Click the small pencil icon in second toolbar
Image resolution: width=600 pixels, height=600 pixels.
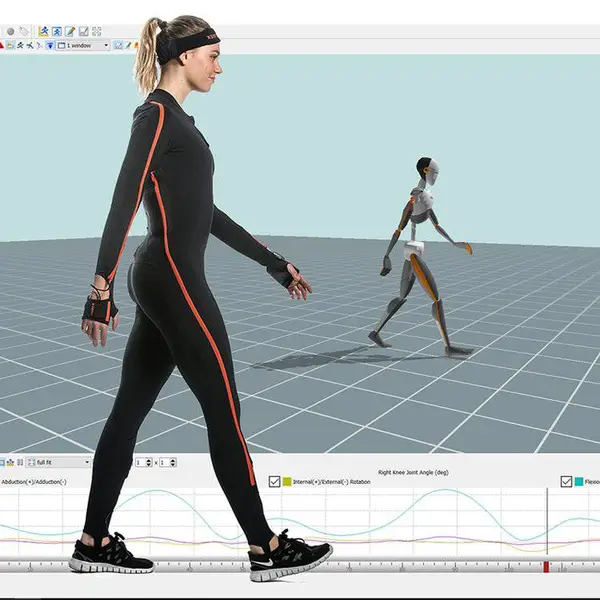128,46
